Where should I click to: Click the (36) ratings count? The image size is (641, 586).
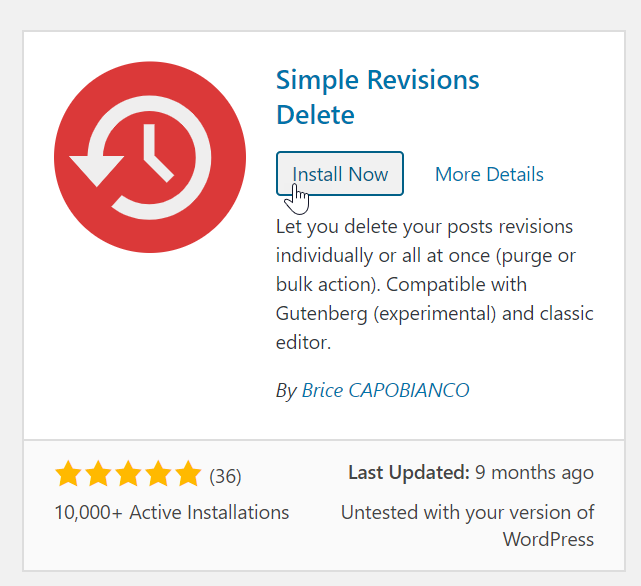[x=225, y=476]
